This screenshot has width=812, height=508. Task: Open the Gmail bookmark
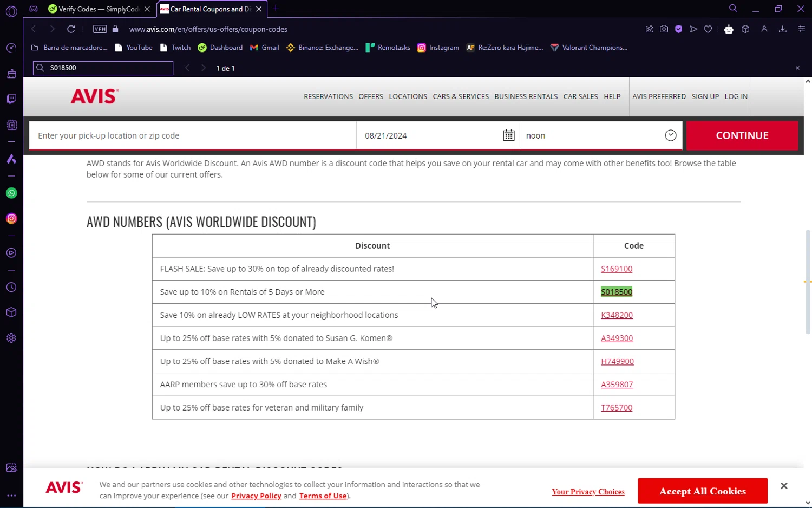[265, 48]
